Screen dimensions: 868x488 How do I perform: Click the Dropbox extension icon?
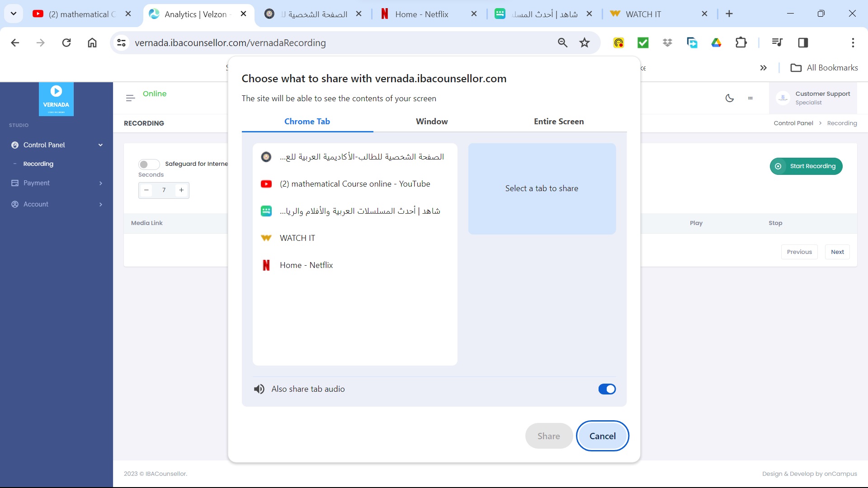click(x=667, y=43)
